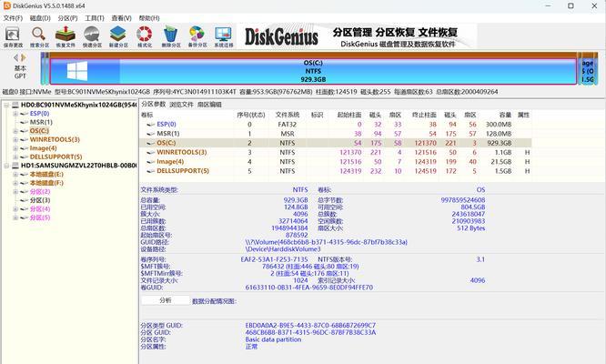Select 分区(3) in the disk tree
The image size is (606, 364).
point(40,200)
